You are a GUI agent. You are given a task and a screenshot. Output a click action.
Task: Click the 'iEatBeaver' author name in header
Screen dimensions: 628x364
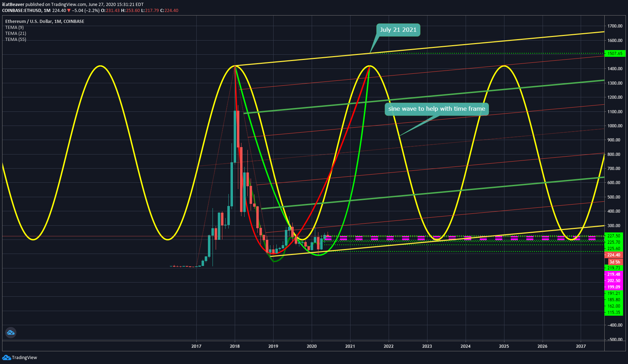click(13, 5)
